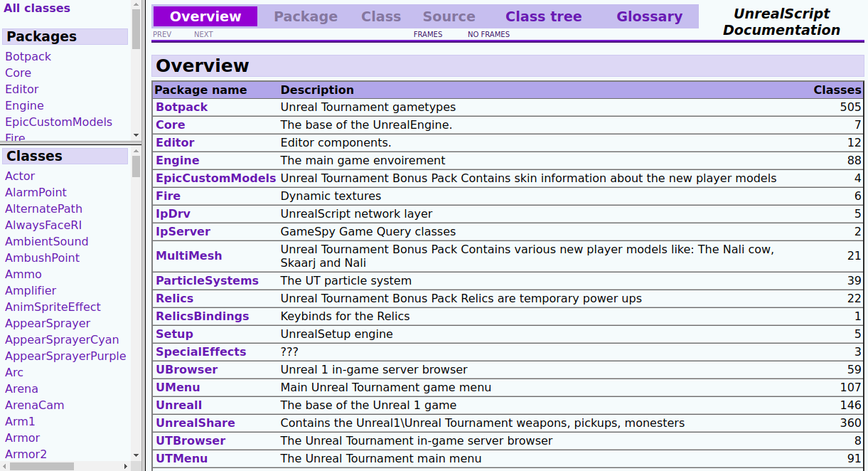This screenshot has width=868, height=471.
Task: Select Editor in Packages sidebar list
Action: click(22, 90)
